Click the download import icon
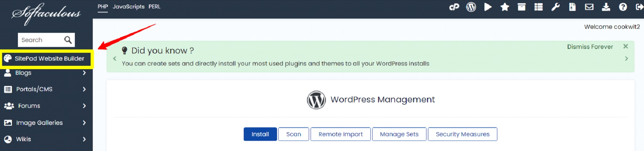The image size is (644, 151). (x=606, y=7)
